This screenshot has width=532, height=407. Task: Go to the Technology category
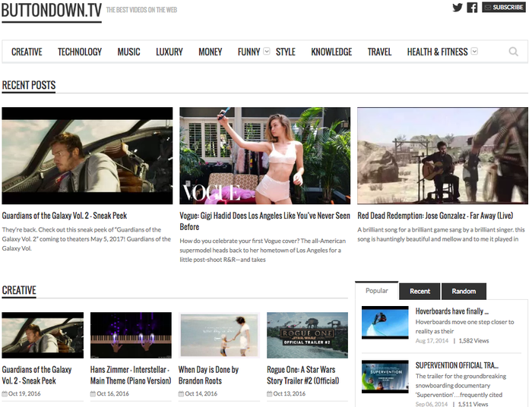[x=80, y=52]
